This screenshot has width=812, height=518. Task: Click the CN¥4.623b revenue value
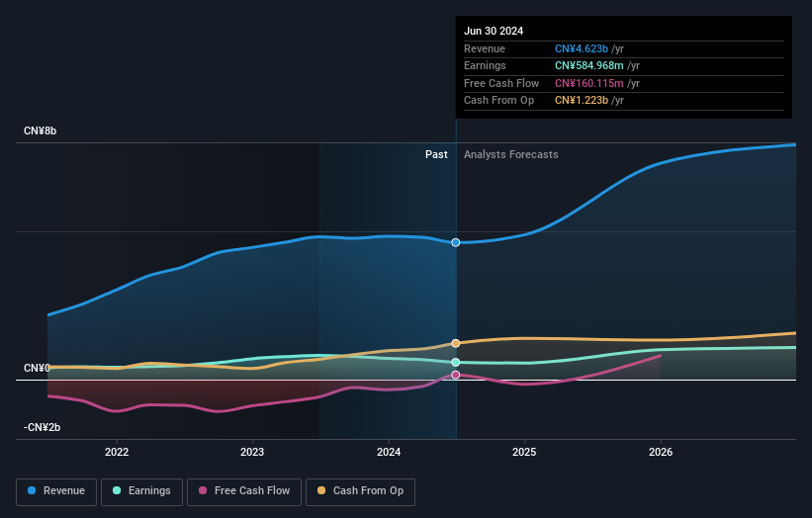(x=582, y=48)
